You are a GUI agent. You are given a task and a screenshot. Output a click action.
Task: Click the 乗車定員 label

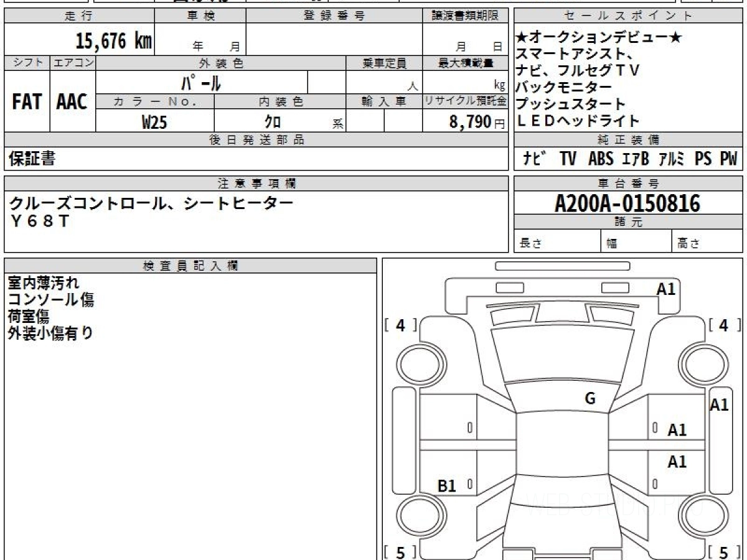coord(384,63)
